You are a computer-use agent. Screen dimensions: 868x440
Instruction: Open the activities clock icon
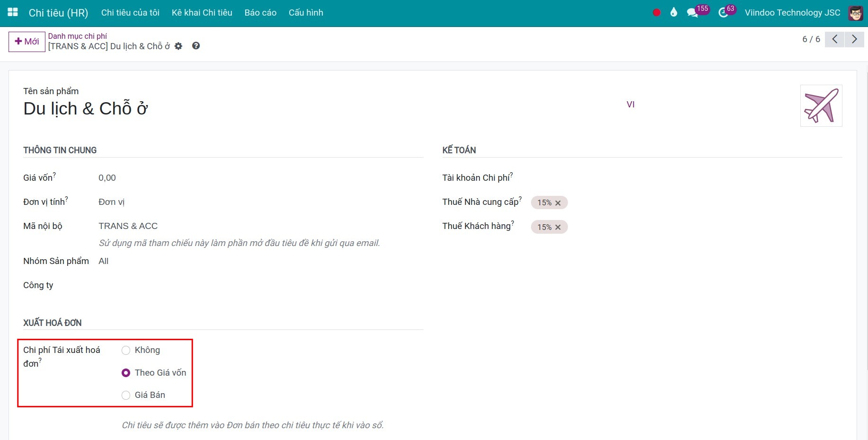pyautogui.click(x=723, y=13)
